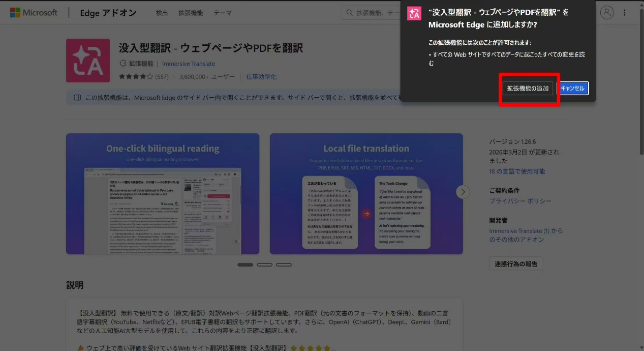Click the star rating row

point(136,77)
